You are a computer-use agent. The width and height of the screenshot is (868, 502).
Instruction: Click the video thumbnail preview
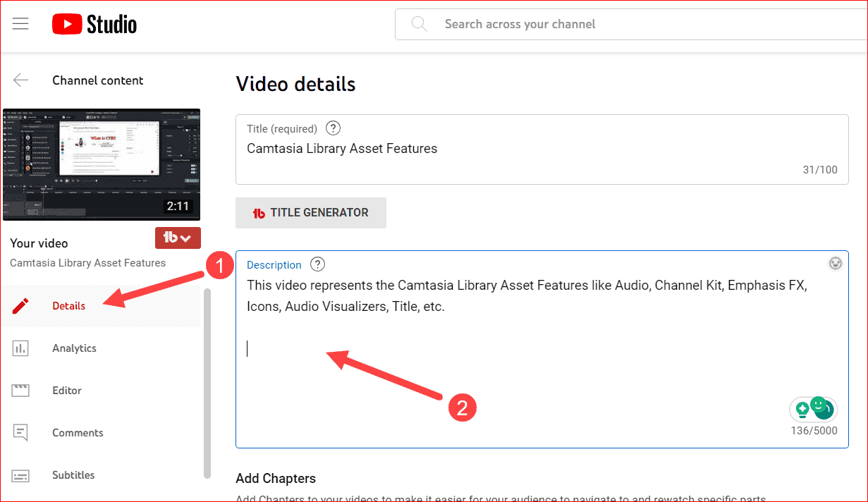tap(102, 164)
